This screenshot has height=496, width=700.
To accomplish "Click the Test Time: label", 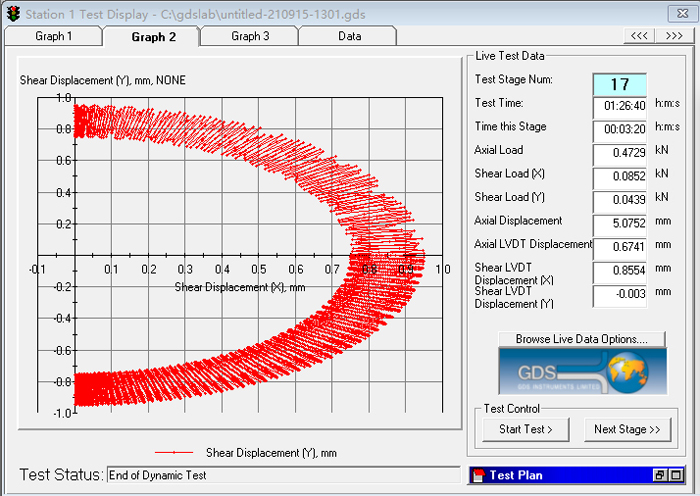I will pos(499,103).
